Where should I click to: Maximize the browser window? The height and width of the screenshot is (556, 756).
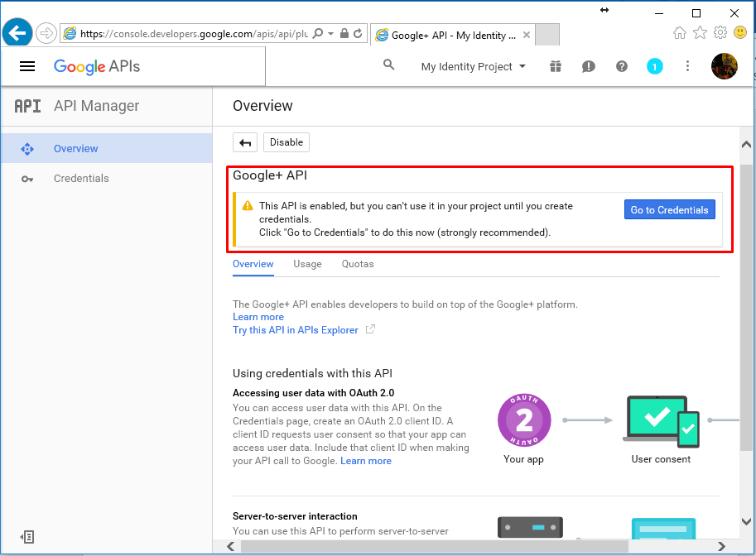[696, 13]
